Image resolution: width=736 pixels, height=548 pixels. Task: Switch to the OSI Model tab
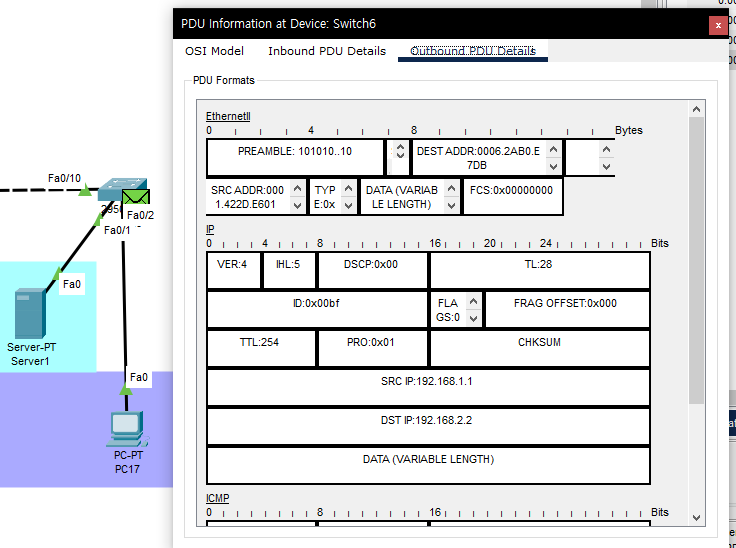tap(215, 51)
